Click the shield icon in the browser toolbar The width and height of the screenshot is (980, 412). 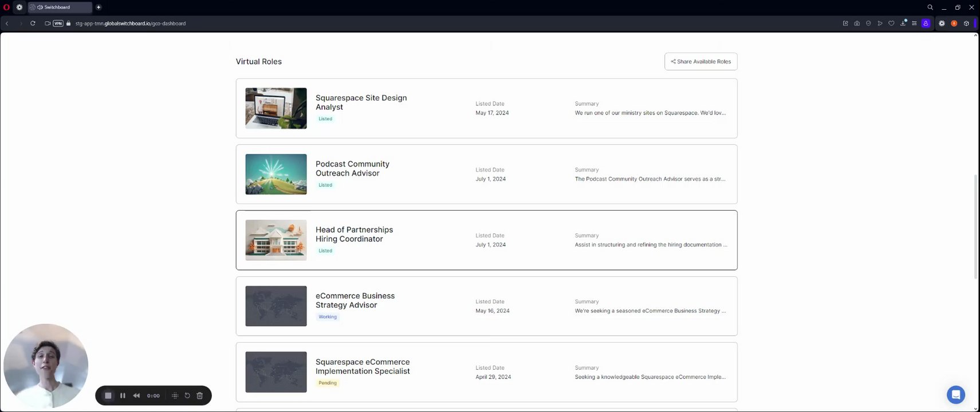coord(868,23)
